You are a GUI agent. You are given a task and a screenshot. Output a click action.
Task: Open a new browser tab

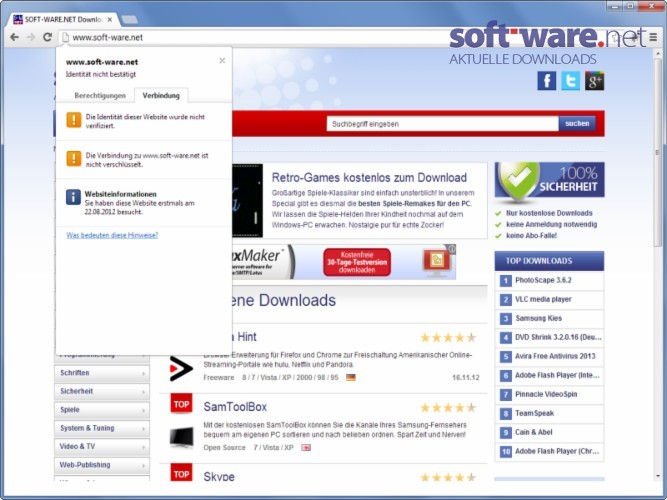pos(129,20)
